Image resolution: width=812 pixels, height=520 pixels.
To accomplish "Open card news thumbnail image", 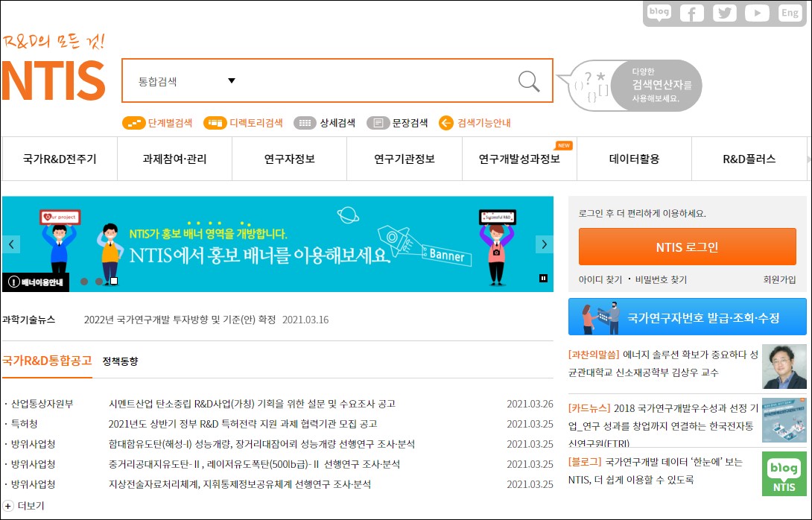I will click(x=784, y=420).
